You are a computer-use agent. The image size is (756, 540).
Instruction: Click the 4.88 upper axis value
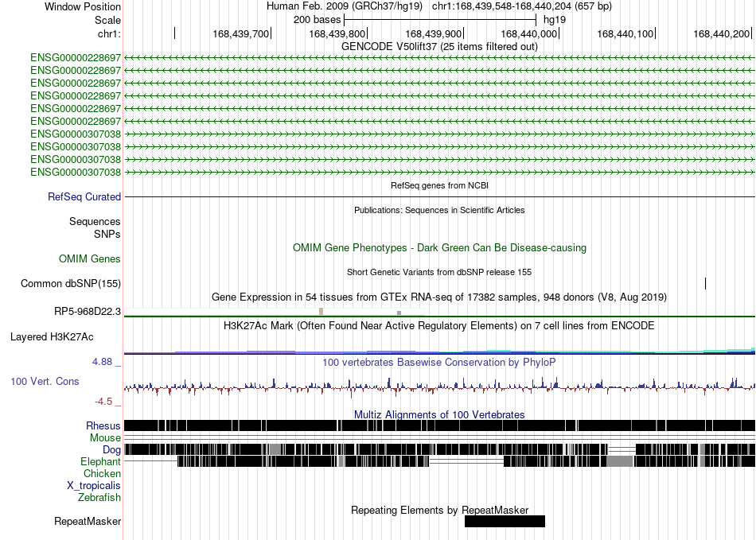102,362
